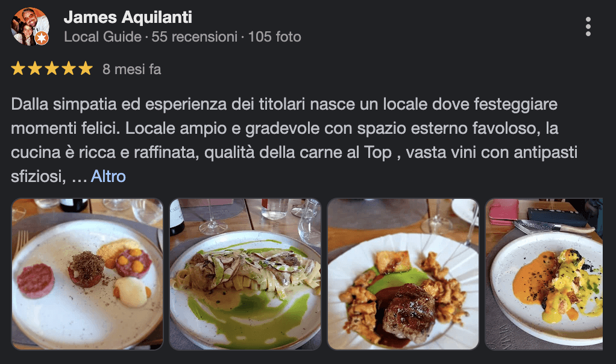Click the second yellow rating star
Screen dimensions: 616x364
(35, 69)
